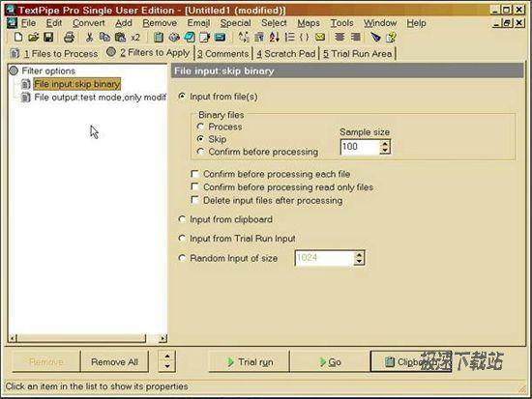Click the Cut scissors icon
Image resolution: width=532 pixels, height=399 pixels.
pos(89,37)
